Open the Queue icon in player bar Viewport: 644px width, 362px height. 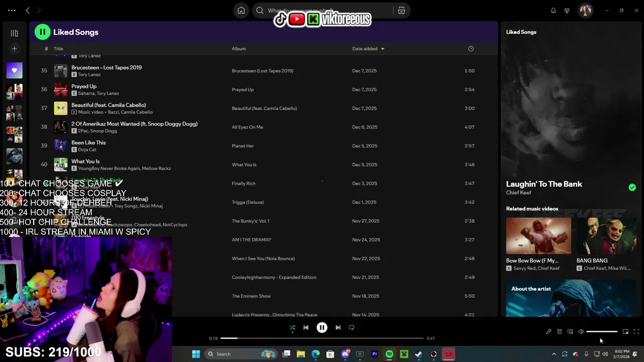(559, 332)
